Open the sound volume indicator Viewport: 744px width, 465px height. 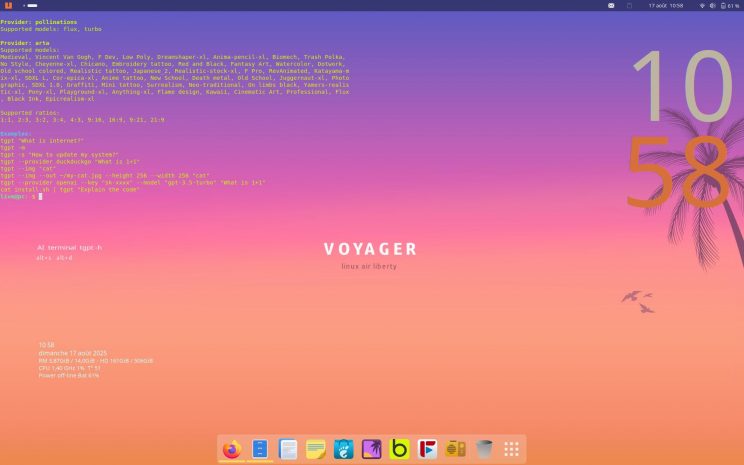712,6
